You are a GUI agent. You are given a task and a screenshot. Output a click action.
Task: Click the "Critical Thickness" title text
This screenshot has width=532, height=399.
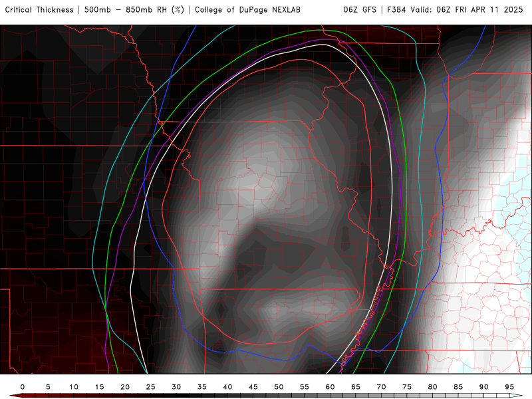tap(39, 10)
